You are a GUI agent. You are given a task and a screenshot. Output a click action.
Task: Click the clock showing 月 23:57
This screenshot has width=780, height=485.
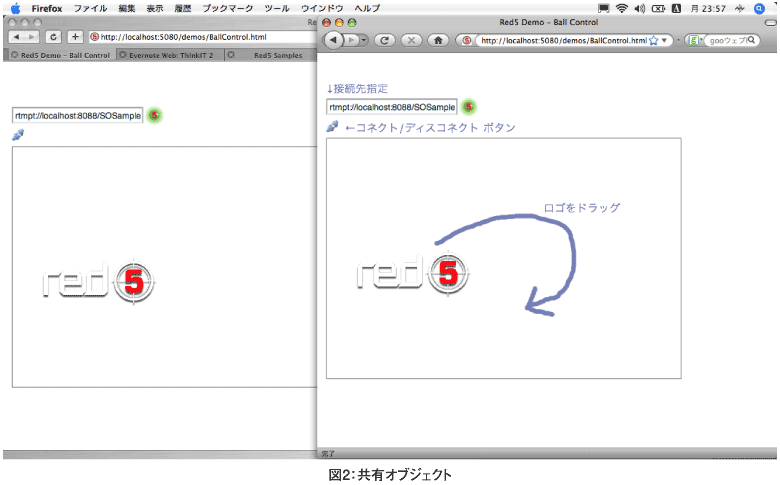coord(708,8)
